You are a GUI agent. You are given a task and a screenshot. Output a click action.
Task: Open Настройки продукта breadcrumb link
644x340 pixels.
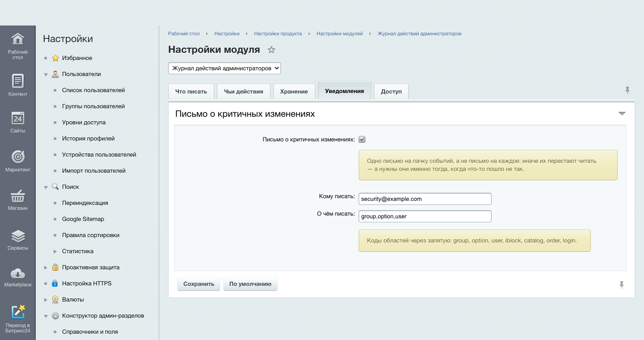[x=278, y=34]
